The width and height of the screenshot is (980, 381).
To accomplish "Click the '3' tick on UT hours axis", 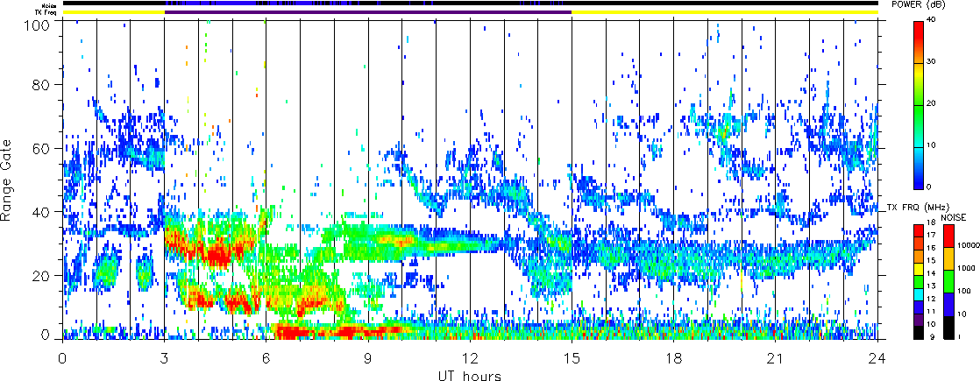I will (x=165, y=359).
